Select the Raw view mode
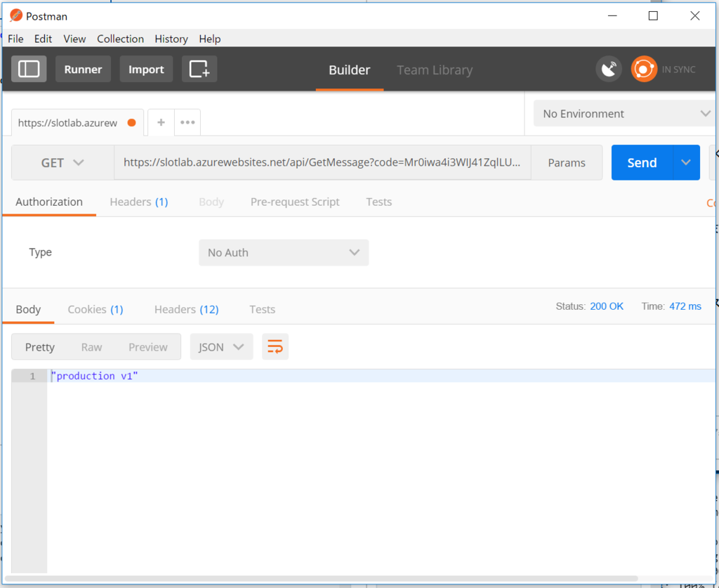This screenshot has width=719, height=588. 92,347
